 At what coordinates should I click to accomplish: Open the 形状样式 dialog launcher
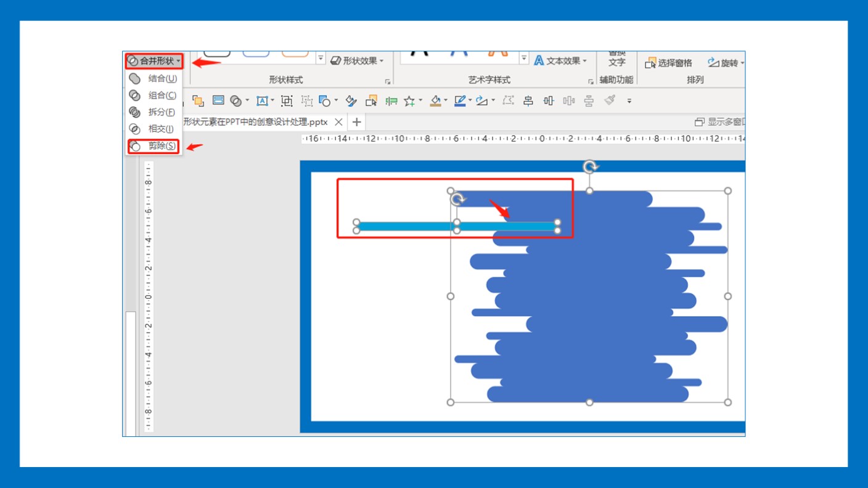388,81
